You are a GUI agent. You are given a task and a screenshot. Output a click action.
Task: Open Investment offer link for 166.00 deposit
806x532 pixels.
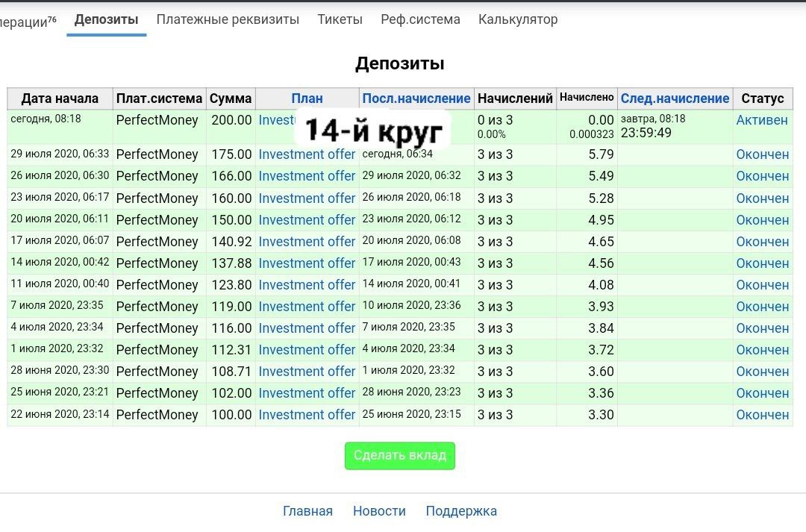[307, 176]
